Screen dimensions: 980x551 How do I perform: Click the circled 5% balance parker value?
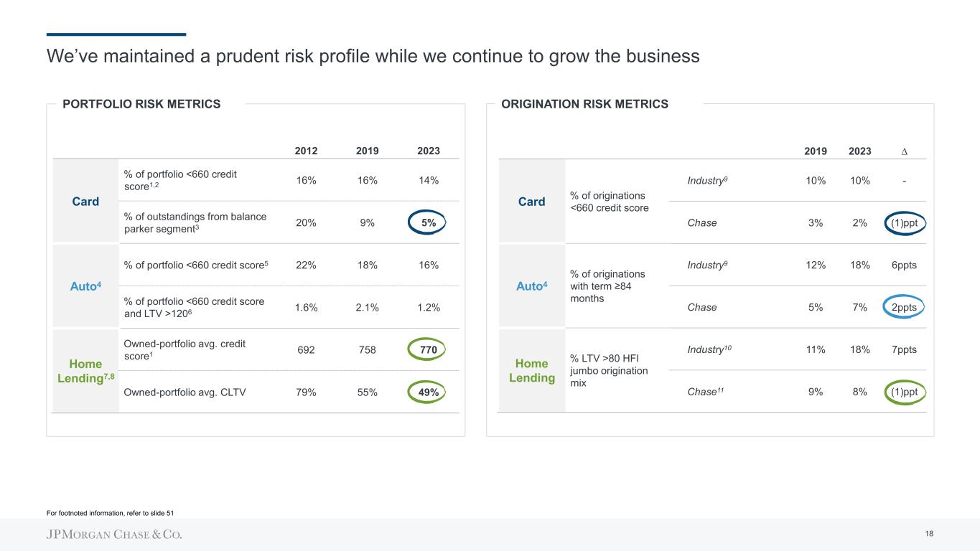[x=429, y=222]
